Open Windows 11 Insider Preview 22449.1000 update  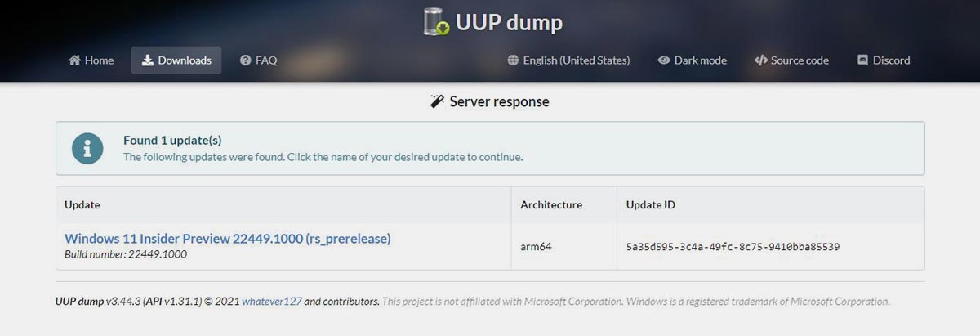[227, 239]
